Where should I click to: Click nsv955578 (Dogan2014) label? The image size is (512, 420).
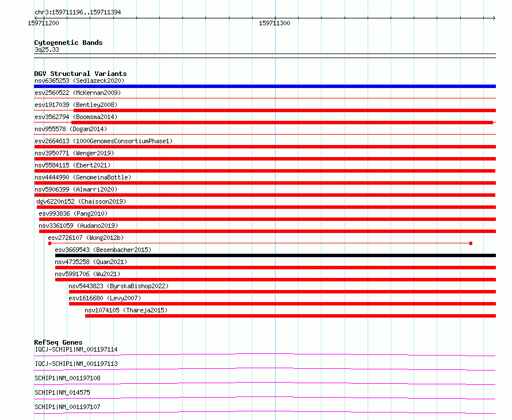coord(71,129)
